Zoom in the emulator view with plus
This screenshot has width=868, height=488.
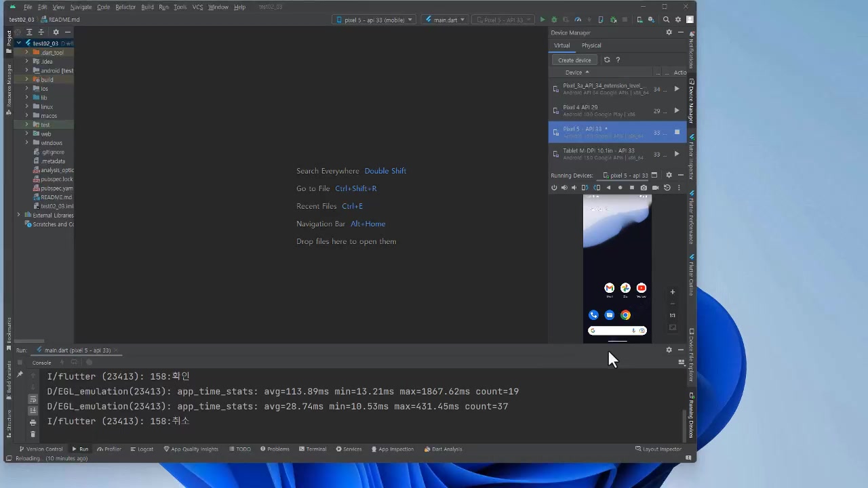pyautogui.click(x=672, y=292)
